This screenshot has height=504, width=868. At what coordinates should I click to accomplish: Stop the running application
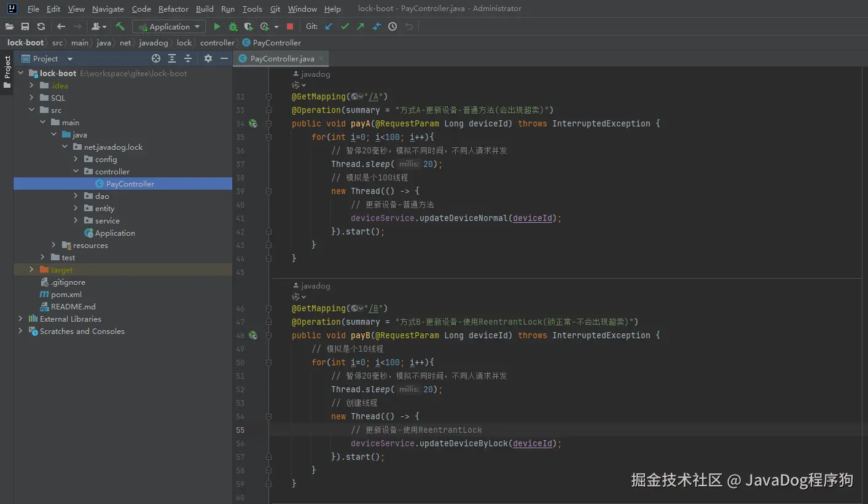point(290,26)
